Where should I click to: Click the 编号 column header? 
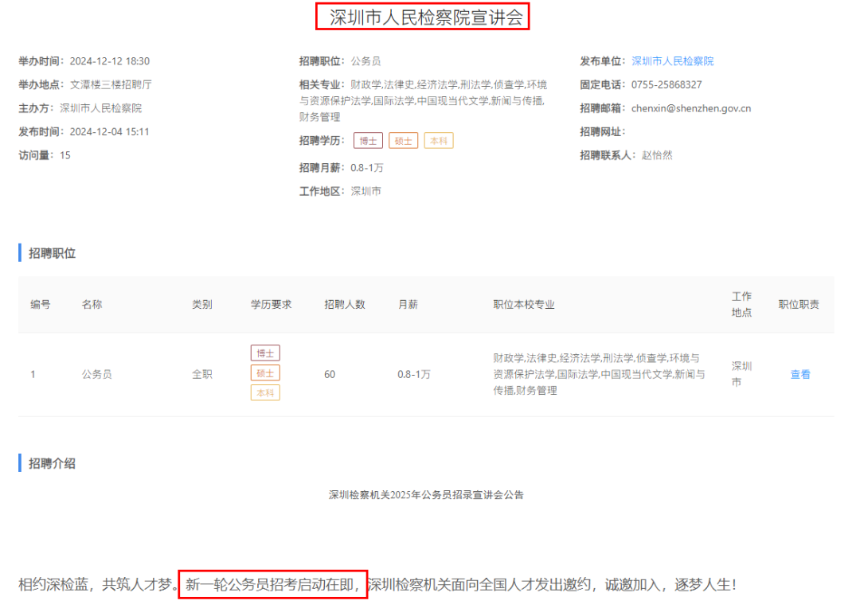pyautogui.click(x=40, y=305)
